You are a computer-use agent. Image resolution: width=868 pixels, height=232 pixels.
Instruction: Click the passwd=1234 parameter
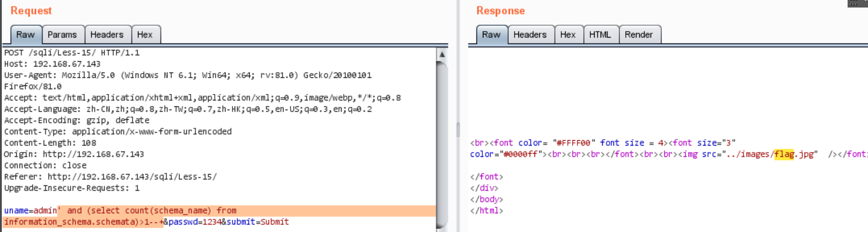click(x=195, y=222)
